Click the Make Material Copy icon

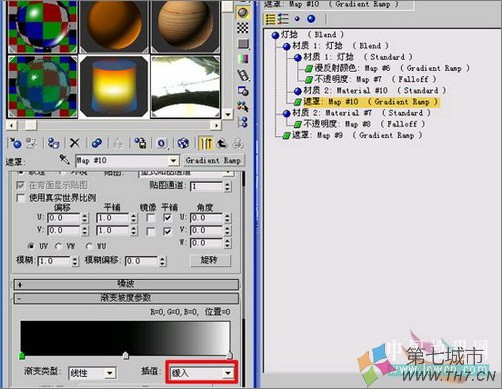coord(97,143)
